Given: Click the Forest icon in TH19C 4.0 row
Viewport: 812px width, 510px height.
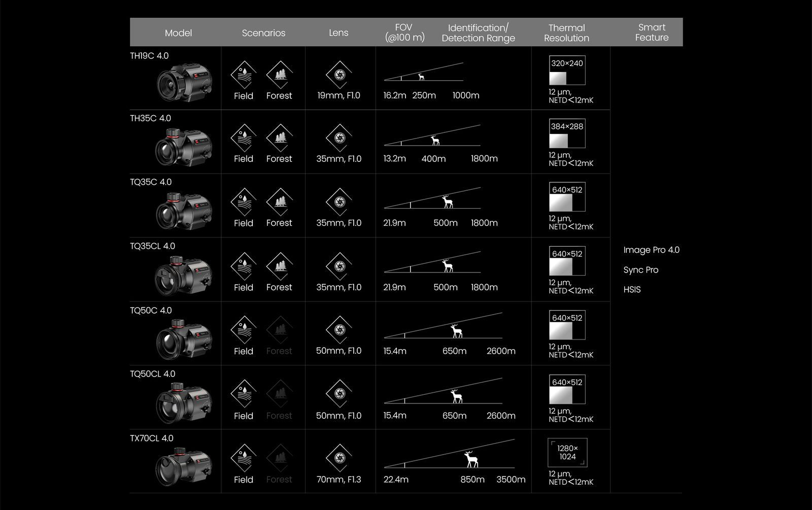Looking at the screenshot, I should point(279,75).
